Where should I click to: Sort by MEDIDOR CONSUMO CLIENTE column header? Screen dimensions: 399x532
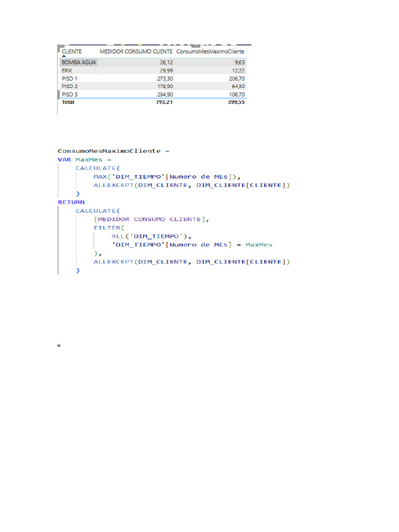pyautogui.click(x=136, y=51)
